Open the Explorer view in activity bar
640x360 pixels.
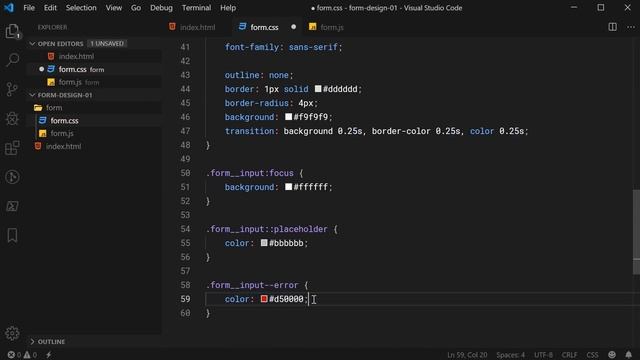pos(12,31)
